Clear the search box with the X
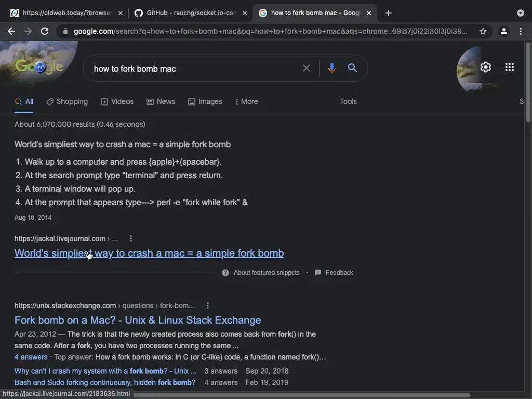532x399 pixels. [x=307, y=68]
